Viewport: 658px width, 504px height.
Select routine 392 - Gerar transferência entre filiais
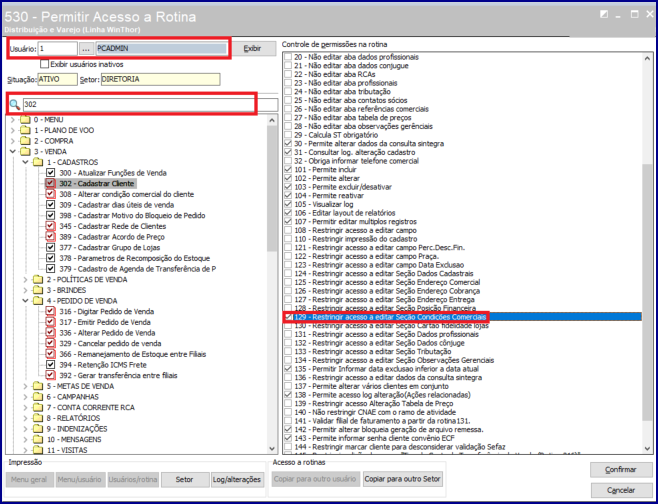point(118,375)
